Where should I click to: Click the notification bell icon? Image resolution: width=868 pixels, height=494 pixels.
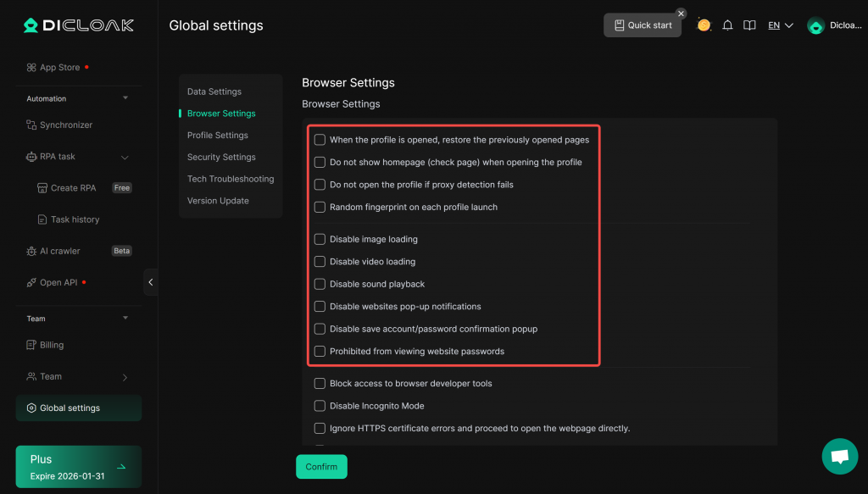pos(727,25)
